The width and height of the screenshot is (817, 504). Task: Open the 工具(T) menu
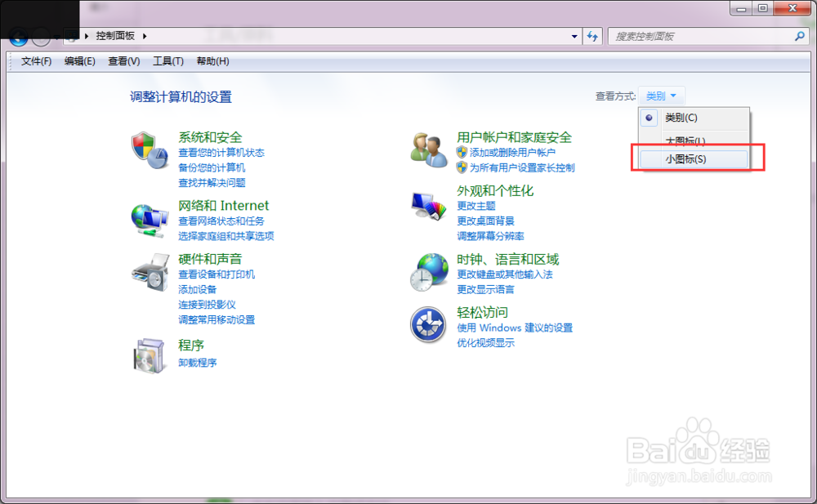coord(167,61)
